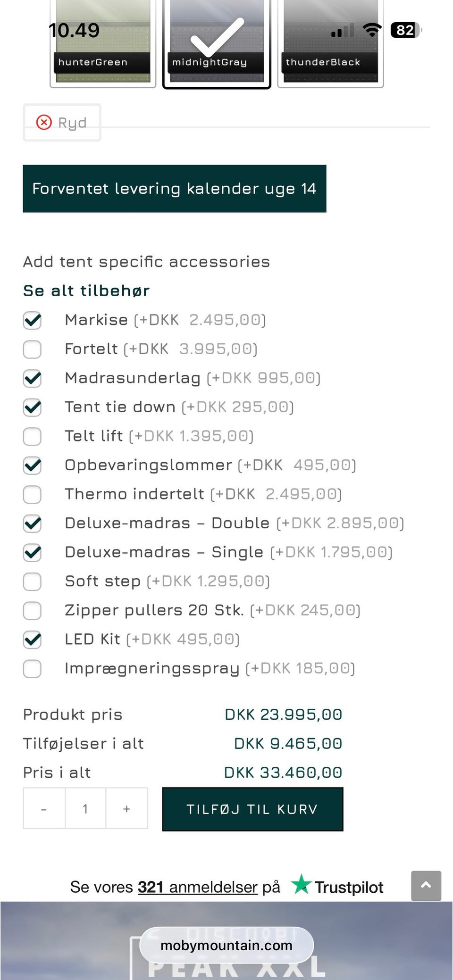Uncheck the Markise accessory checkbox
The height and width of the screenshot is (980, 453).
pyautogui.click(x=32, y=320)
